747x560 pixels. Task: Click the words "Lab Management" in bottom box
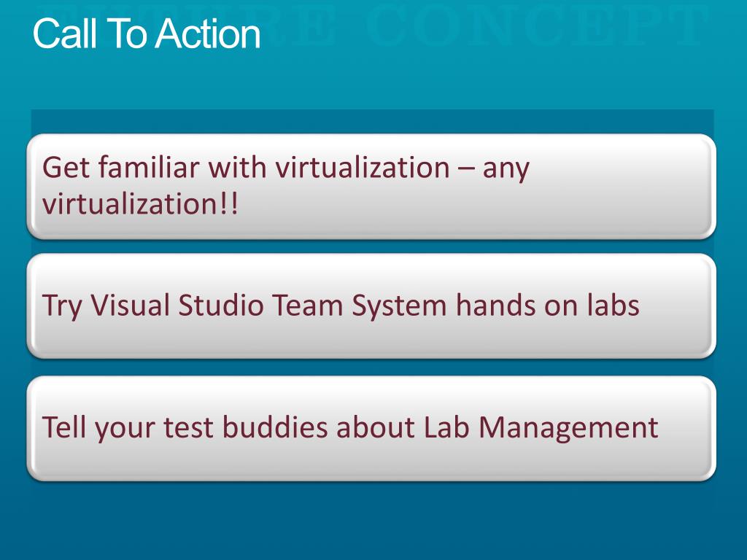point(541,428)
